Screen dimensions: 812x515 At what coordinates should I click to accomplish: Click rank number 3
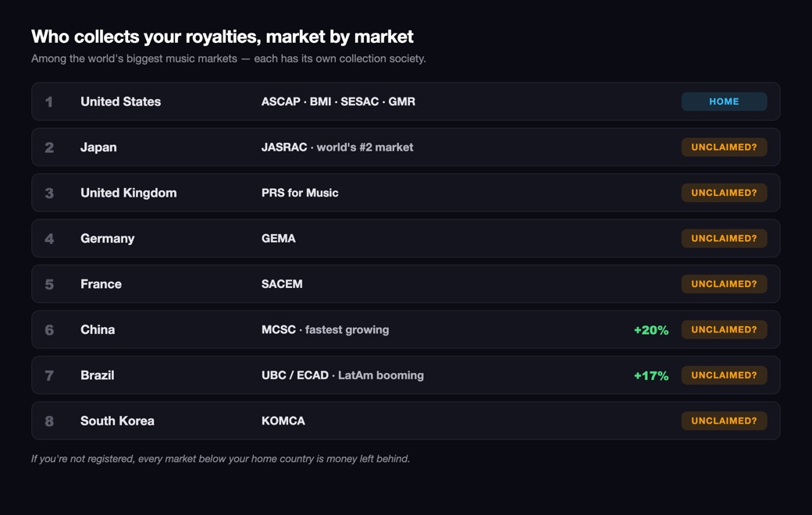(x=49, y=193)
